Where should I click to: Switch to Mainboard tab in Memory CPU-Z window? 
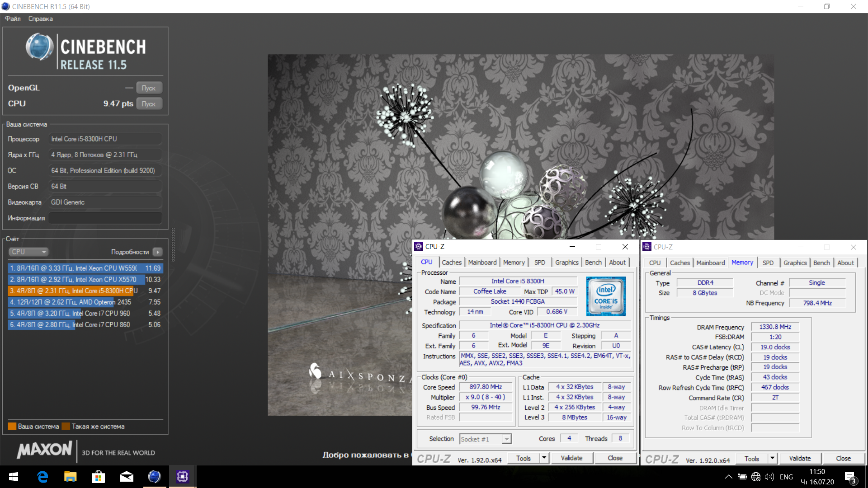[x=711, y=263]
